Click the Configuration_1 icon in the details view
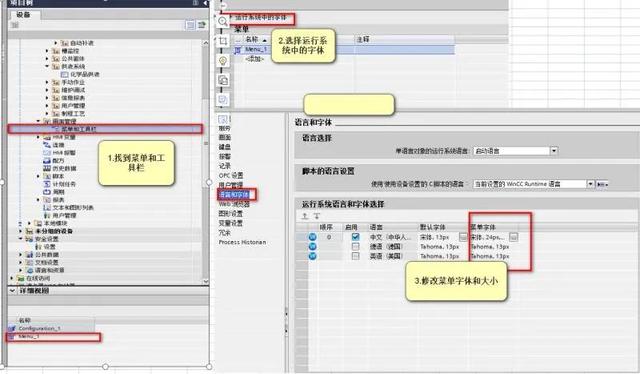 [x=11, y=328]
